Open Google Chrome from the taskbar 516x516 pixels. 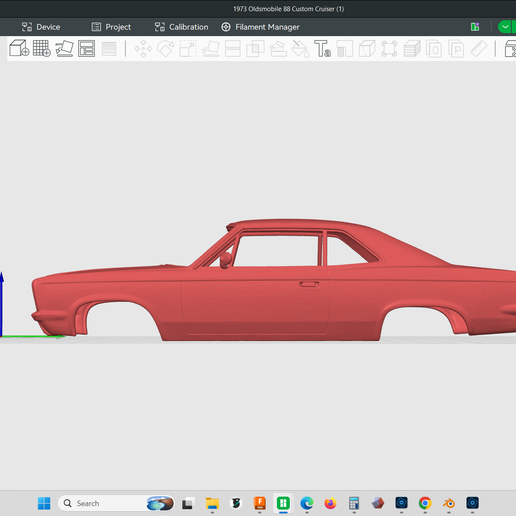pos(425,503)
